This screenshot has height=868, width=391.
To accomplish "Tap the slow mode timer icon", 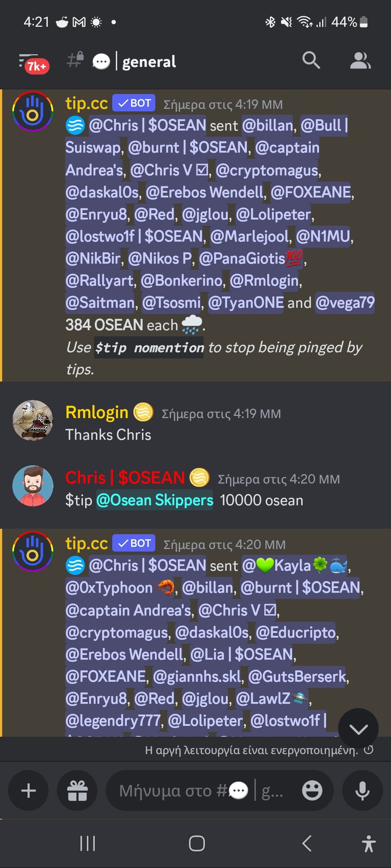I will (x=369, y=750).
